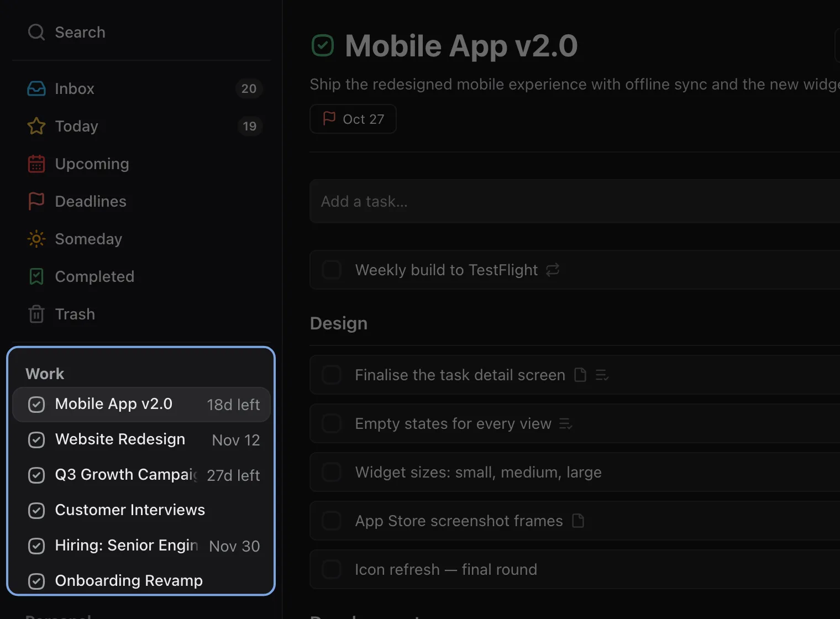The height and width of the screenshot is (619, 840).
Task: Click the Nov 12 date on Website Redesign
Action: coord(236,440)
